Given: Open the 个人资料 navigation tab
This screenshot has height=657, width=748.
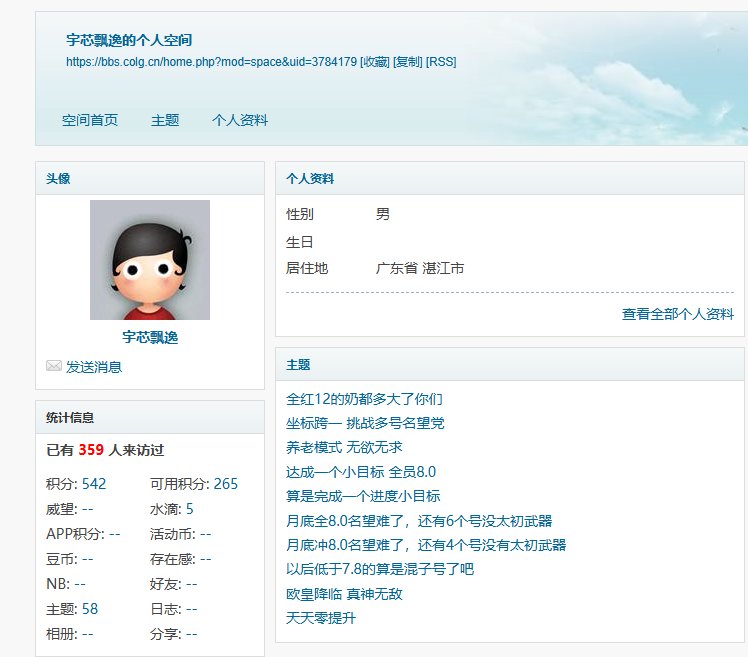Looking at the screenshot, I should click(x=240, y=120).
